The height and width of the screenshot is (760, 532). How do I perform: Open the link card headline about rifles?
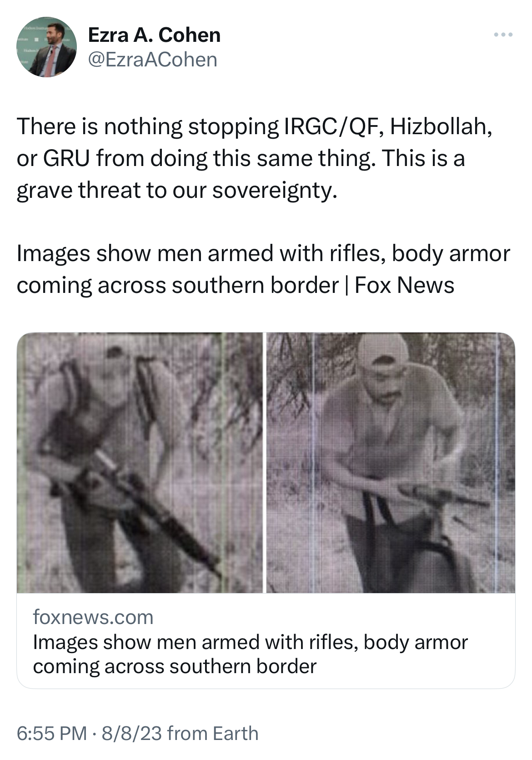tap(250, 643)
